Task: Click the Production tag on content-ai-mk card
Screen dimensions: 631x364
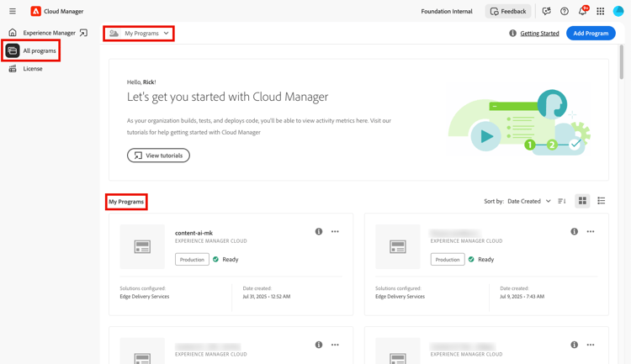Action: 192,260
